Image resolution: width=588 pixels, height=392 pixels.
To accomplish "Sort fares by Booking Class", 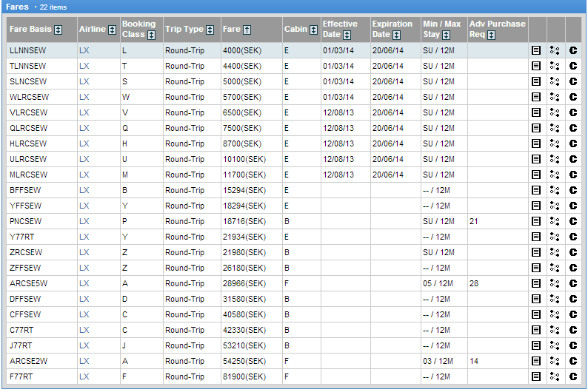I will 151,35.
